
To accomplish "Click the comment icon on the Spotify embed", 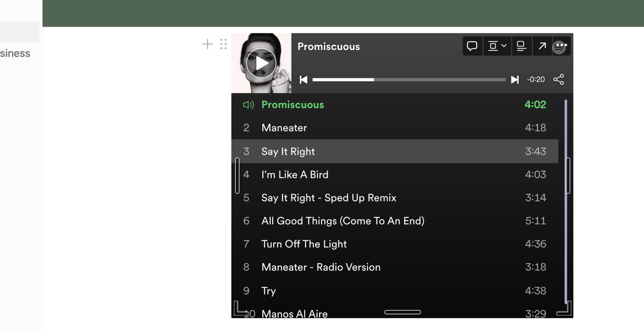I will pyautogui.click(x=472, y=46).
